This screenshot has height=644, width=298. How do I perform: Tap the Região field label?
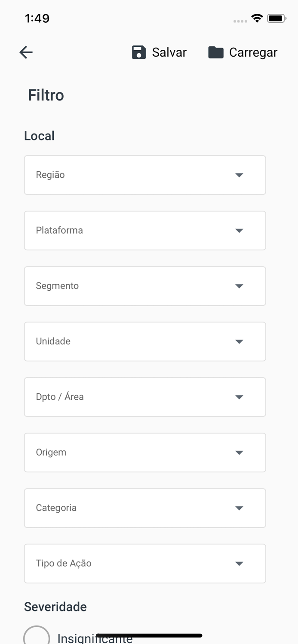(x=50, y=175)
